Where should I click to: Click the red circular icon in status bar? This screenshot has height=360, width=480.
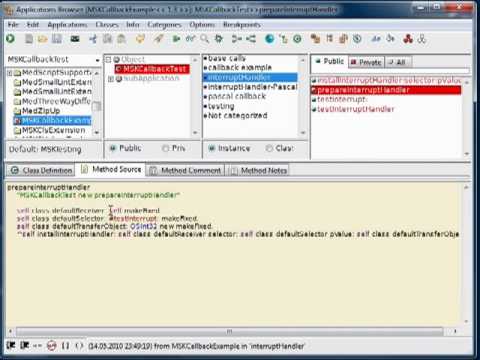pyautogui.click(x=52, y=346)
